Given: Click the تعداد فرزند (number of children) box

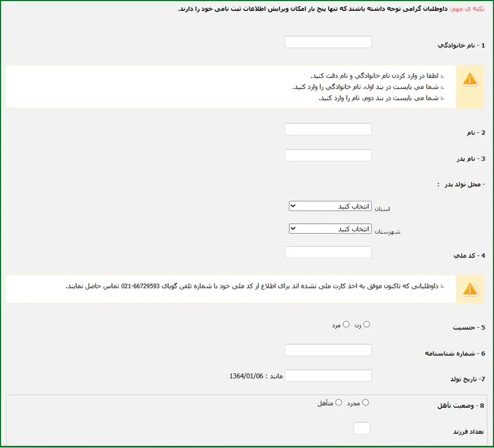Looking at the screenshot, I should pos(362,428).
